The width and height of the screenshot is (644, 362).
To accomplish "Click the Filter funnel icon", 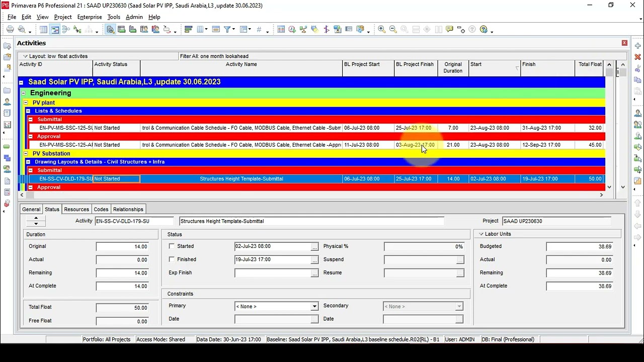I will click(x=227, y=30).
